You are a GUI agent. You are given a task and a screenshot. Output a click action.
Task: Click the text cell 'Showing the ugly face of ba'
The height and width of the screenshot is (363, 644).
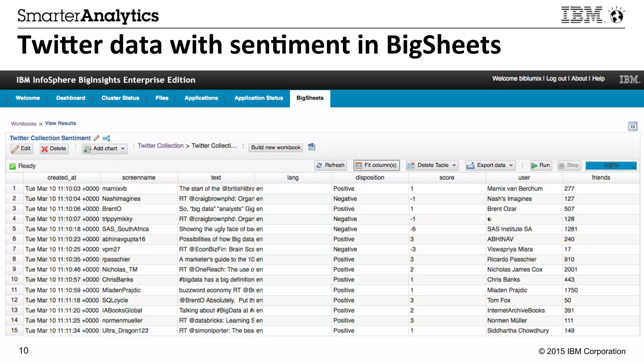(216, 229)
